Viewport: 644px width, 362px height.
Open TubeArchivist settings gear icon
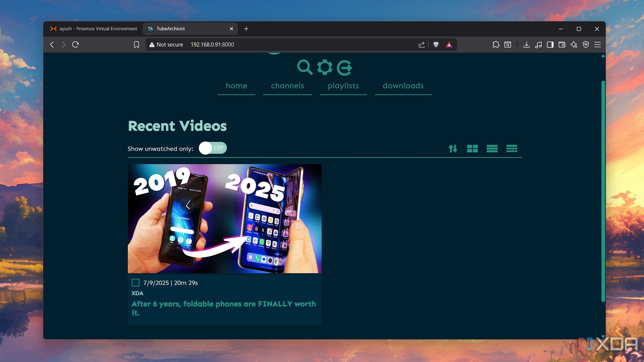325,67
